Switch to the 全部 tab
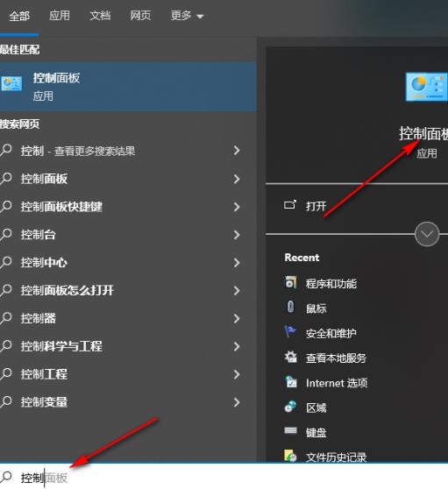Screen dimensions: 448x489 [19, 16]
